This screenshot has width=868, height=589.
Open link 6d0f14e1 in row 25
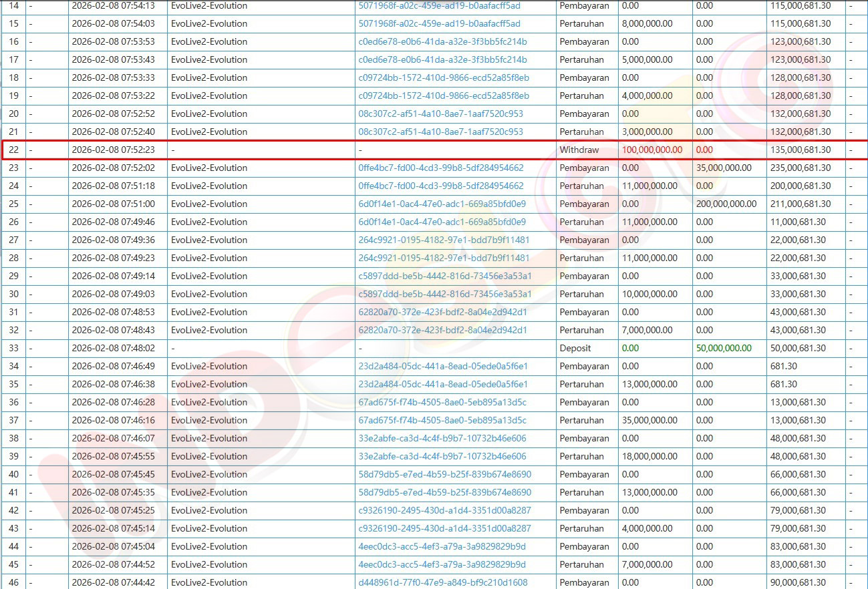442,204
